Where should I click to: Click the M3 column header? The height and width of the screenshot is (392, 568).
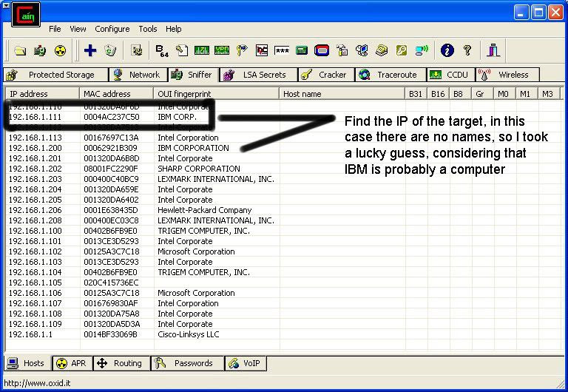click(x=547, y=94)
